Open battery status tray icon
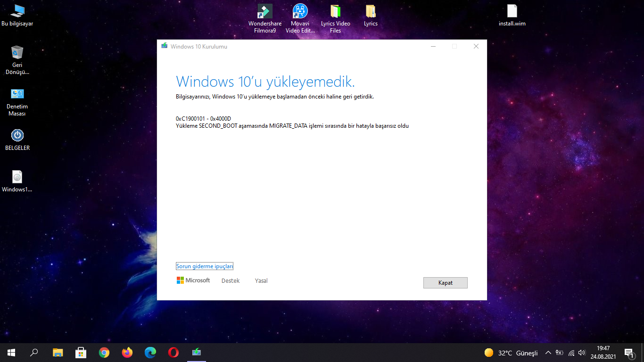 [x=560, y=353]
